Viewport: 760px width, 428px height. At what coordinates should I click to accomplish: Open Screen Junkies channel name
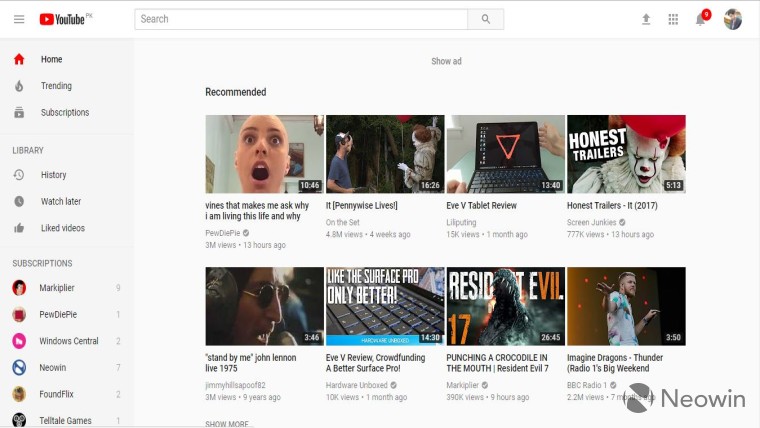click(591, 222)
